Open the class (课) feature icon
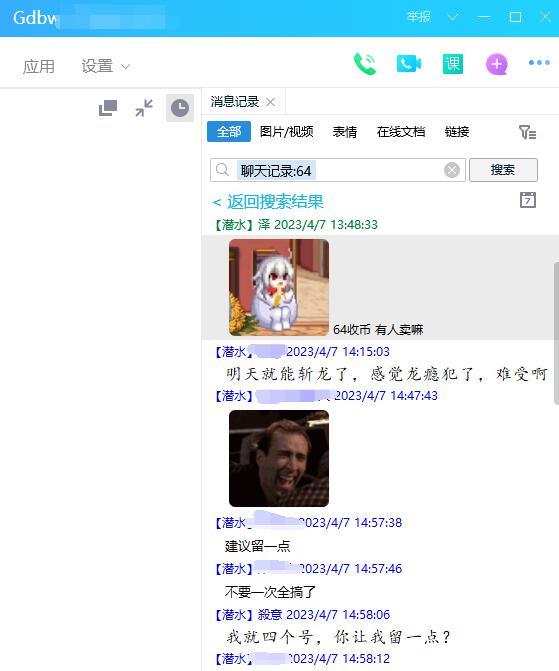Image resolution: width=559 pixels, height=671 pixels. (452, 64)
